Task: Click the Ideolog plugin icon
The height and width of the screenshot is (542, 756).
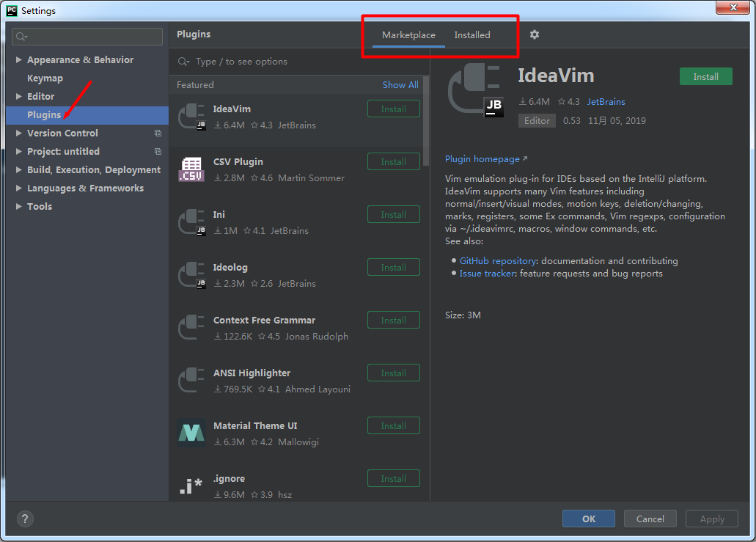Action: tap(191, 275)
